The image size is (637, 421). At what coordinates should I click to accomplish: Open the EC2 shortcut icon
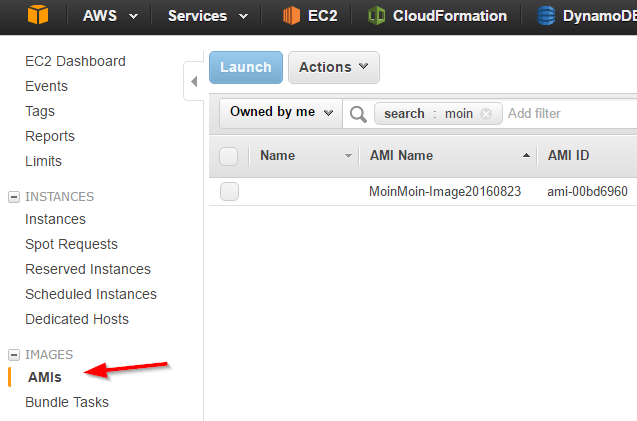point(291,16)
